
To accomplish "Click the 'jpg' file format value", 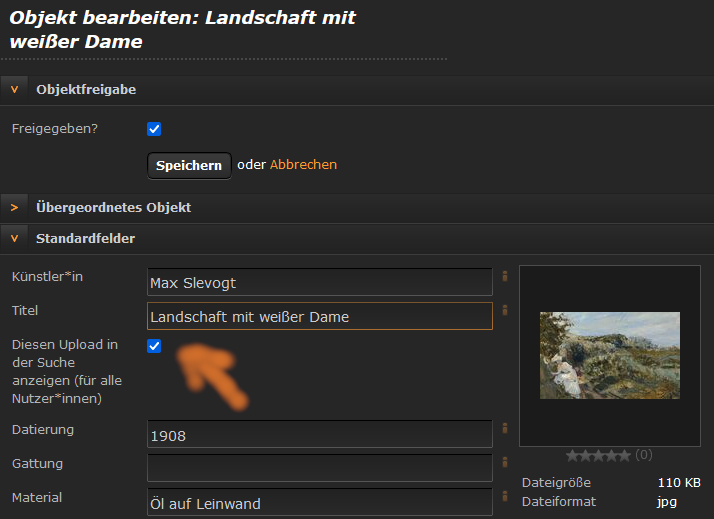I will coord(666,502).
